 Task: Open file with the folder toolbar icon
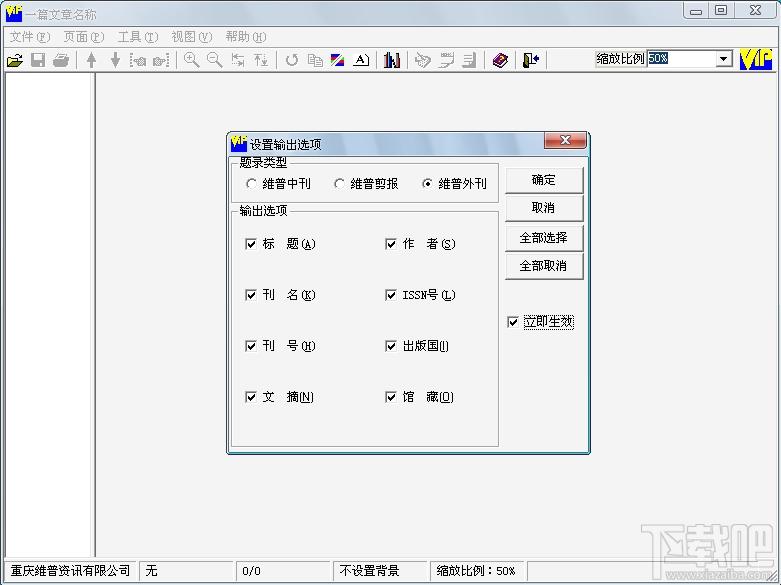15,60
